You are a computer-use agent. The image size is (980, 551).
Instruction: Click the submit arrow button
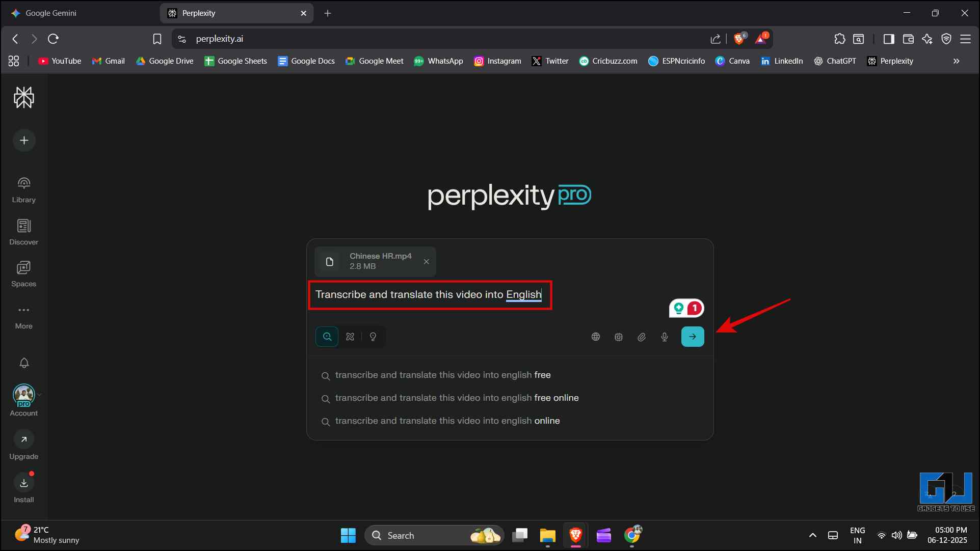point(692,337)
